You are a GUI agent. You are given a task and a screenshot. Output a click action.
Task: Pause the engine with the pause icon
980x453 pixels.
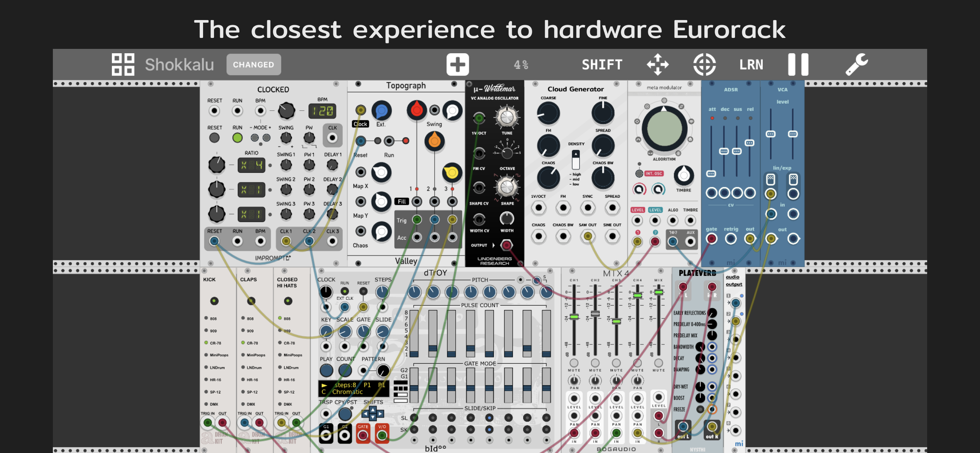798,64
